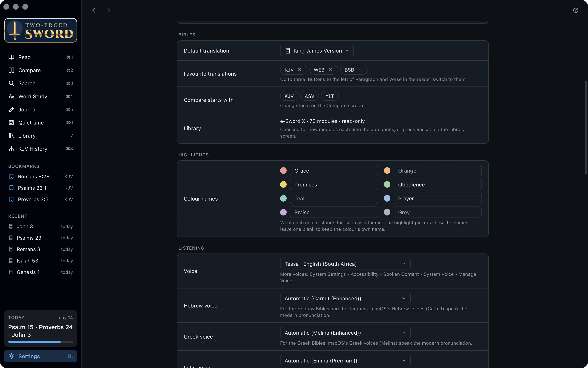This screenshot has width=588, height=368.
Task: Edit the Obedience colour name field
Action: click(x=438, y=184)
